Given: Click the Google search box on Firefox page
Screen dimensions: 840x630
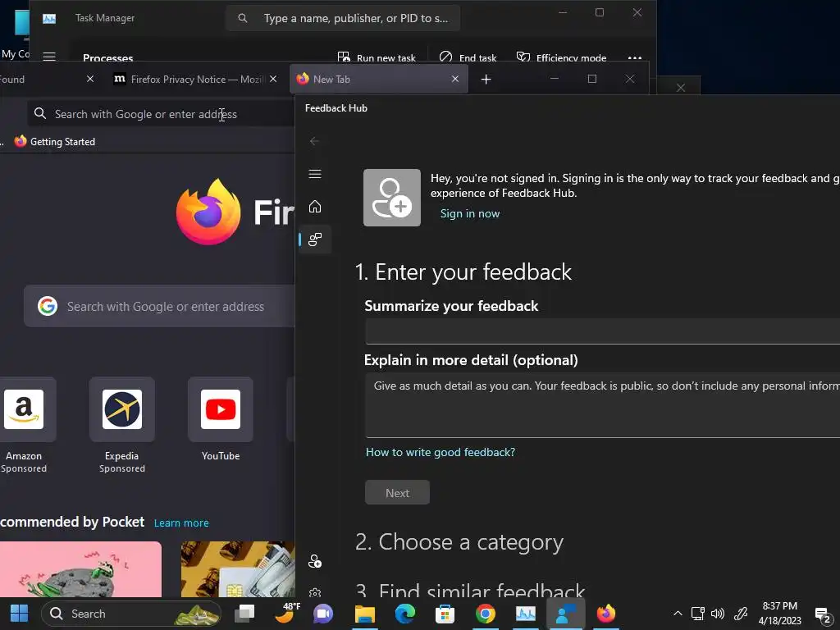Looking at the screenshot, I should click(x=159, y=307).
